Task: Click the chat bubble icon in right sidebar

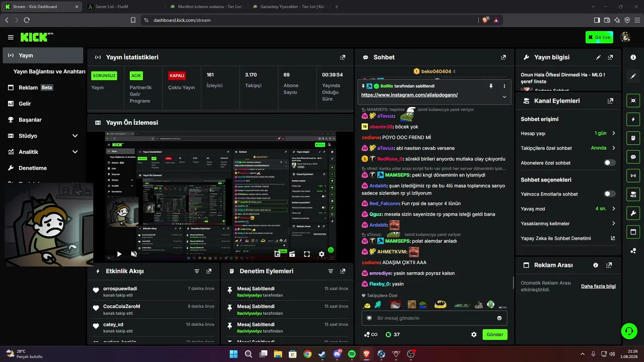Action: coord(633,156)
